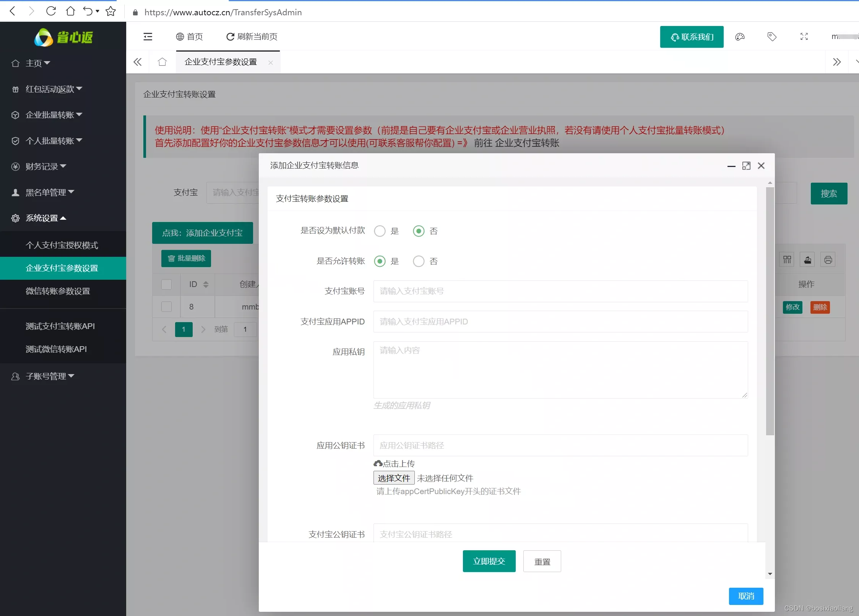Click the theme palette icon in header

point(740,37)
